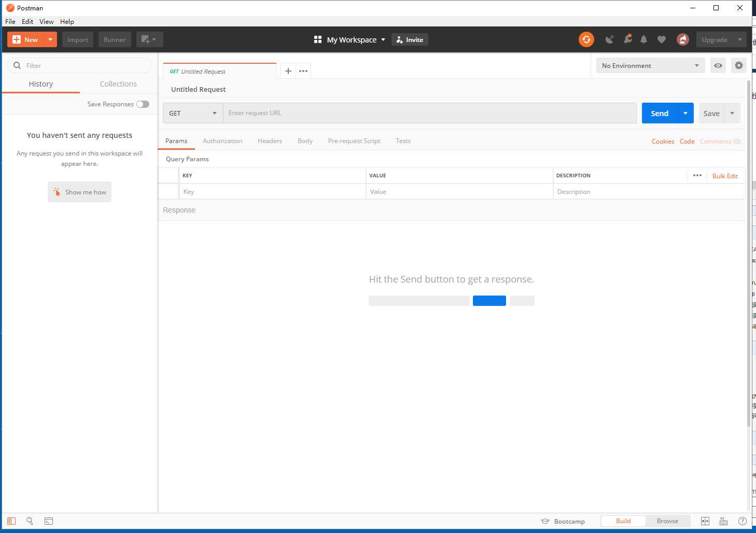The height and width of the screenshot is (533, 756).
Task: Open the Help menu
Action: pyautogui.click(x=67, y=21)
